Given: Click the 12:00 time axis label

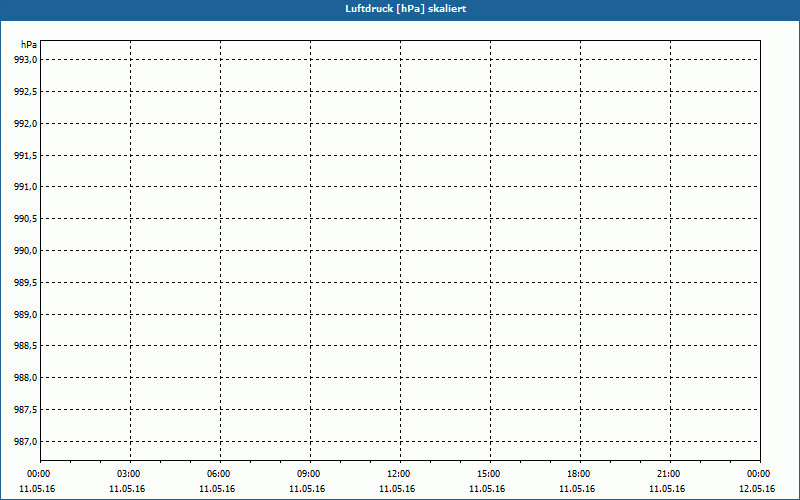Looking at the screenshot, I should (x=398, y=474).
